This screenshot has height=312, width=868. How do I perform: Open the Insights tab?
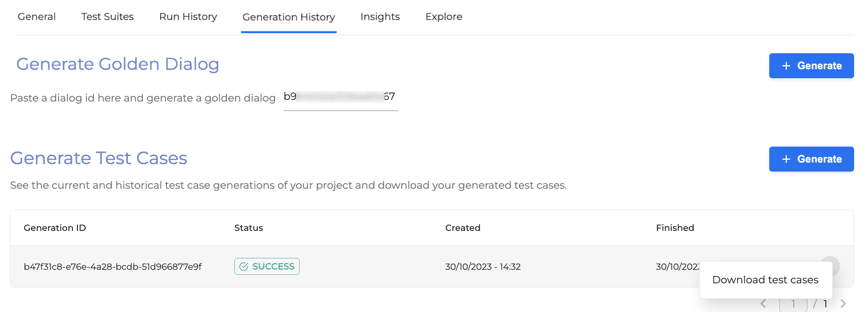point(379,17)
